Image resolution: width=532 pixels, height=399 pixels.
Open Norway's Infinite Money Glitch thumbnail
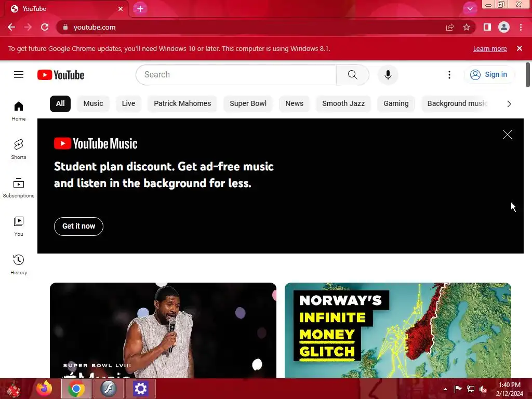398,330
